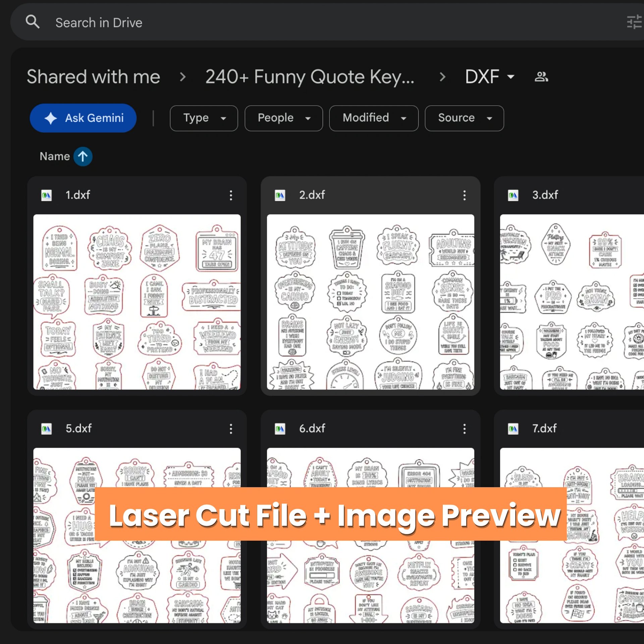Select the file name 1.dxf
644x644 pixels.
tap(78, 195)
